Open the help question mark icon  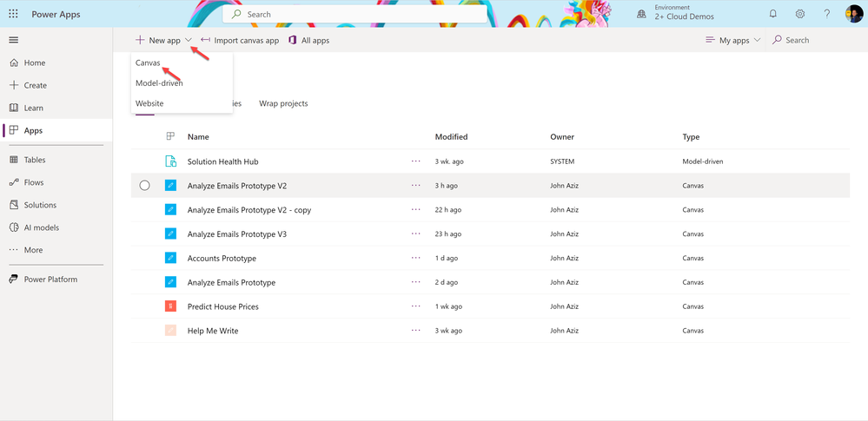826,15
